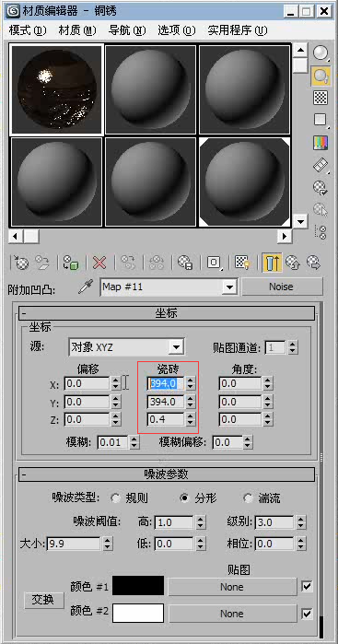338x644 pixels.
Task: Click the 相位 input field
Action: pyautogui.click(x=274, y=544)
